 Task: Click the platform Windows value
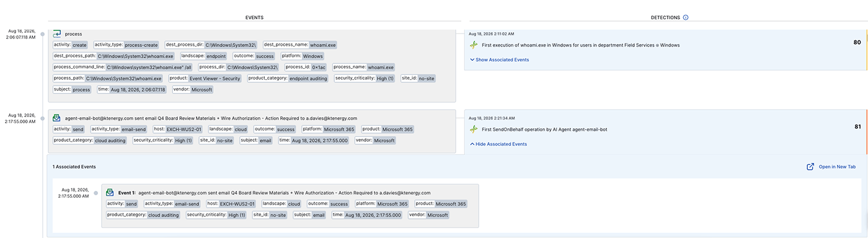pos(312,56)
